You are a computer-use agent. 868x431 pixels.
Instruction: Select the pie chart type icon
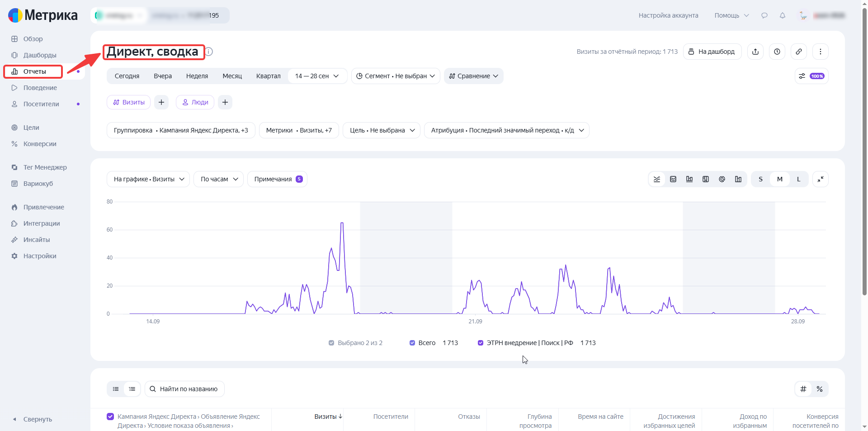722,179
